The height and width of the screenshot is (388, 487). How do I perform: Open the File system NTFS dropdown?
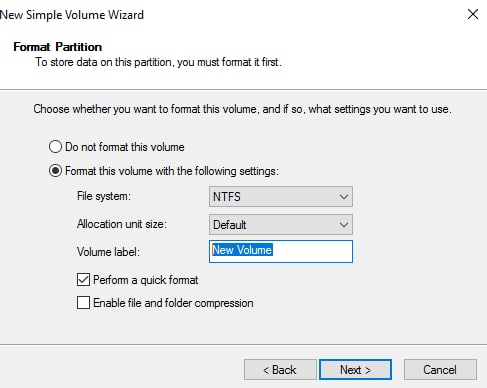[281, 196]
